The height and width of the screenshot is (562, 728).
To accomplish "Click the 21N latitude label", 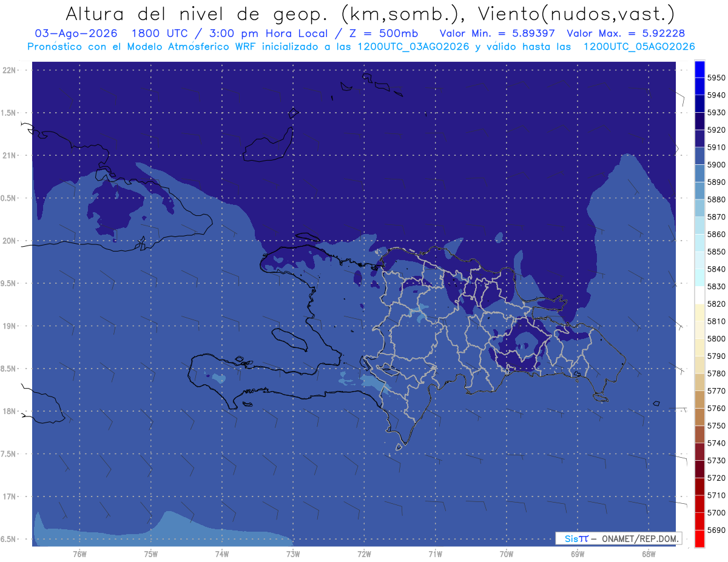I will 10,156.
